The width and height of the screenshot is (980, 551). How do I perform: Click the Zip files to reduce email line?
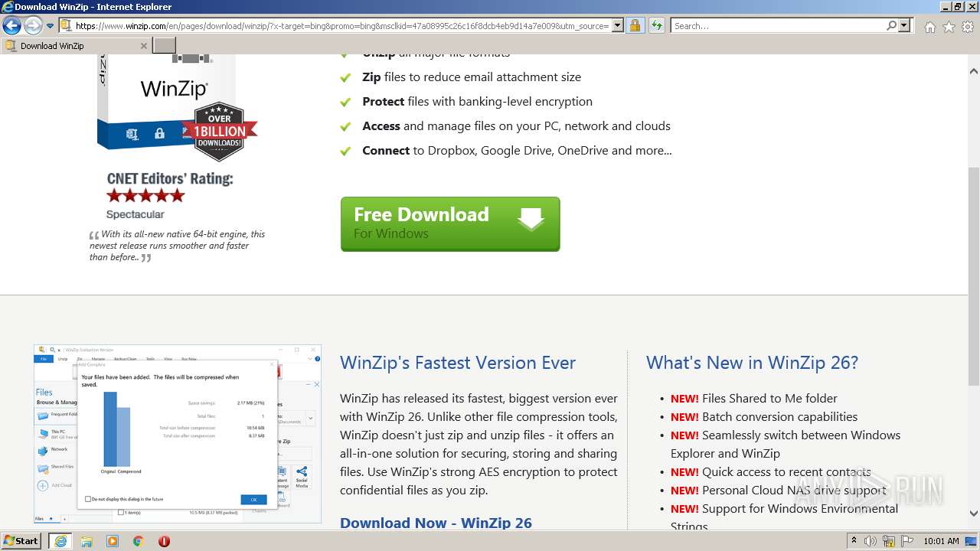(472, 77)
